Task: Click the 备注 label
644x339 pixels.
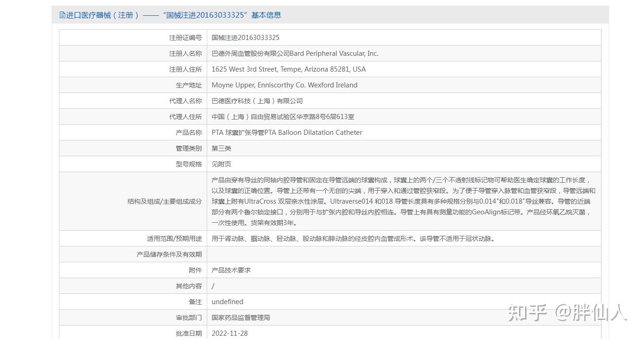Action: (x=195, y=302)
